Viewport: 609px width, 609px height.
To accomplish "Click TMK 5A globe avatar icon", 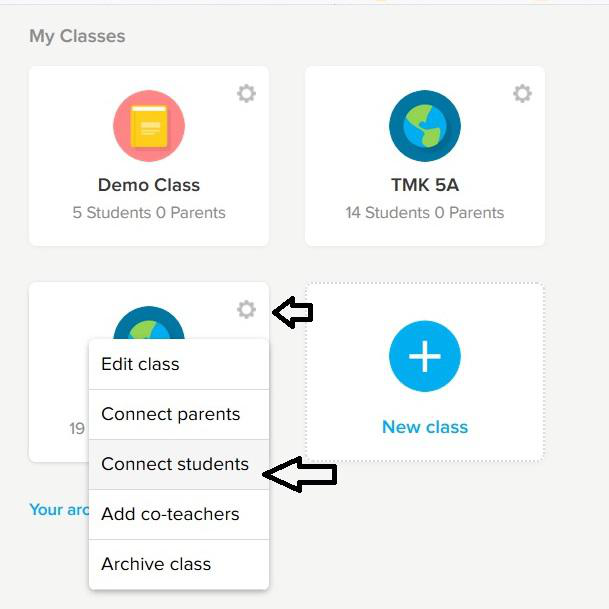I will coord(425,126).
